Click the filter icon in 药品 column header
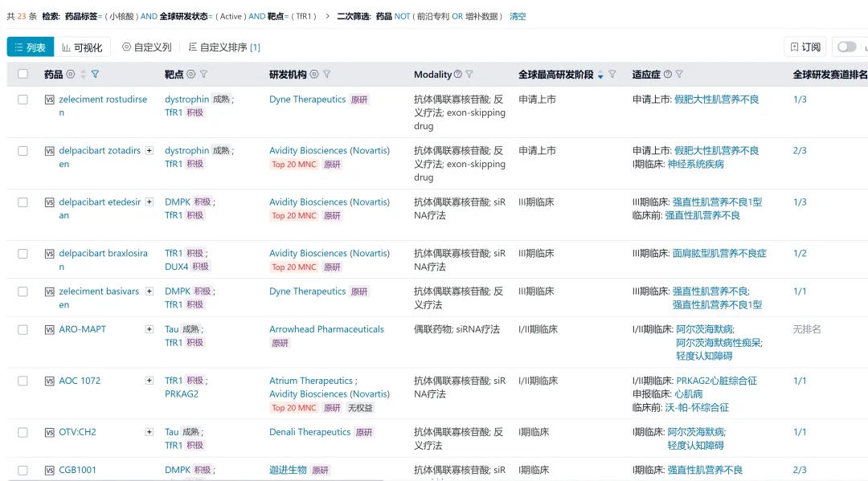This screenshot has height=481, width=868. [95, 74]
